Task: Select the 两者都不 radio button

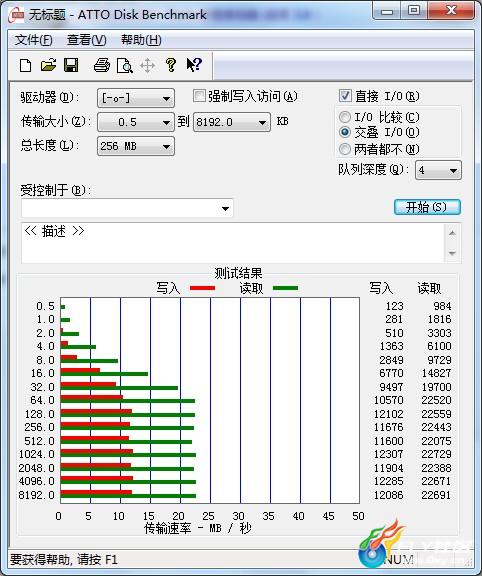Action: point(345,149)
